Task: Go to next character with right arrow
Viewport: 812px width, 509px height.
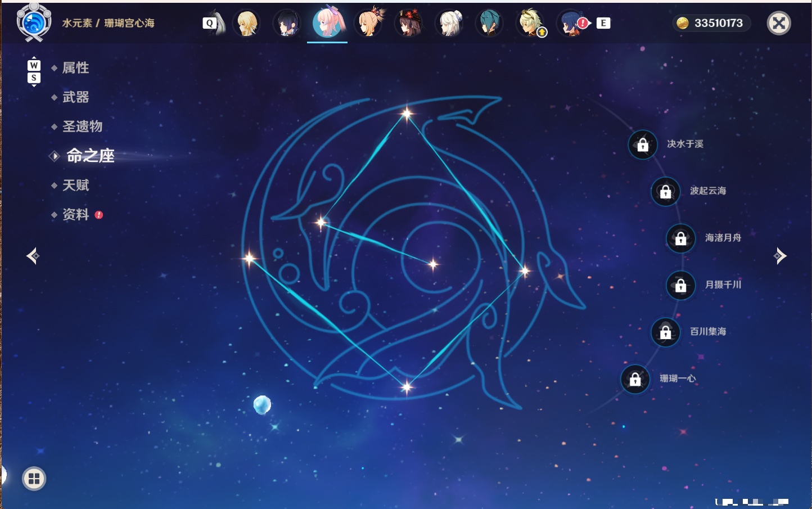Action: (780, 256)
